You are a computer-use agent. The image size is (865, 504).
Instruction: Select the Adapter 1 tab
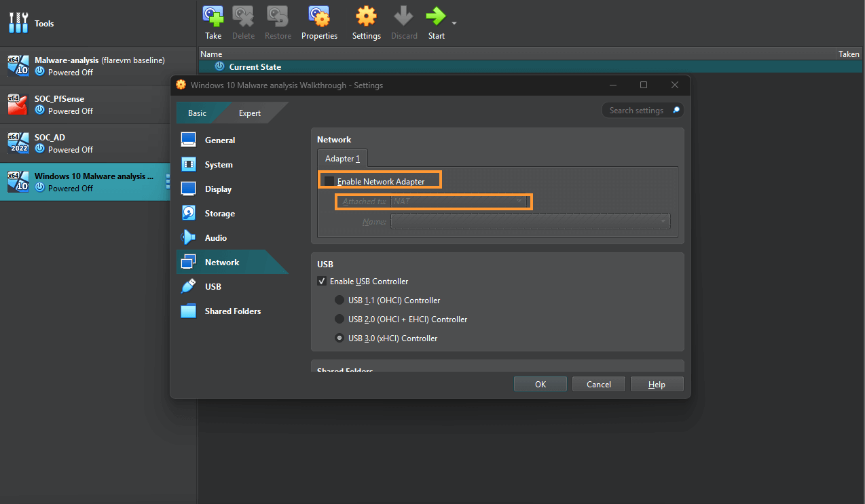coord(342,158)
